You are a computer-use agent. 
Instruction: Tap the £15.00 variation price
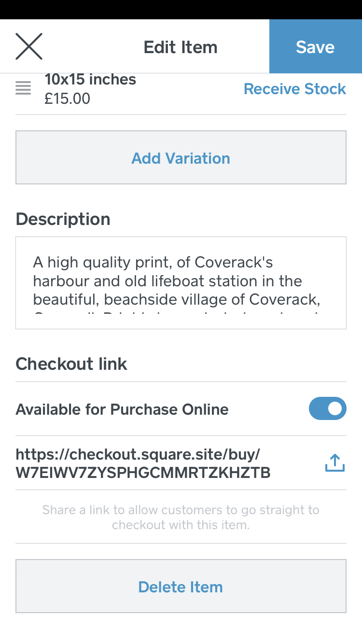(68, 99)
